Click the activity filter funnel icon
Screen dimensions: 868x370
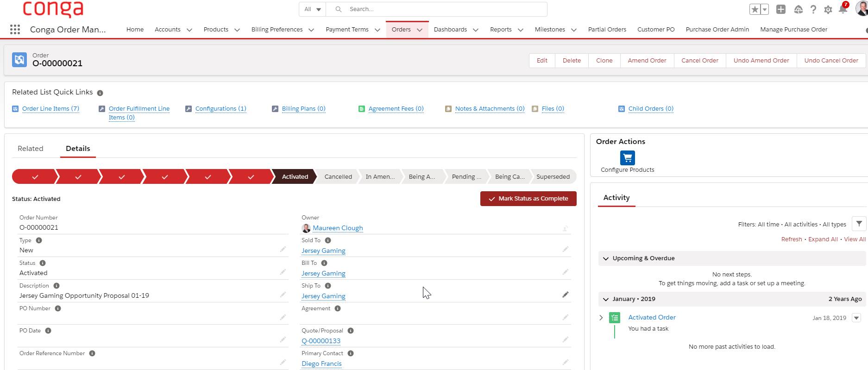859,224
